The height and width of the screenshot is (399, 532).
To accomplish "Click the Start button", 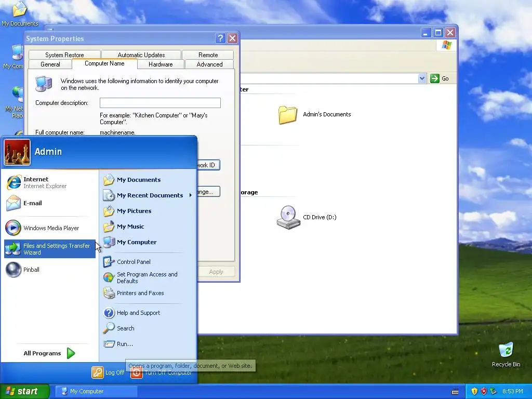I will (x=24, y=392).
